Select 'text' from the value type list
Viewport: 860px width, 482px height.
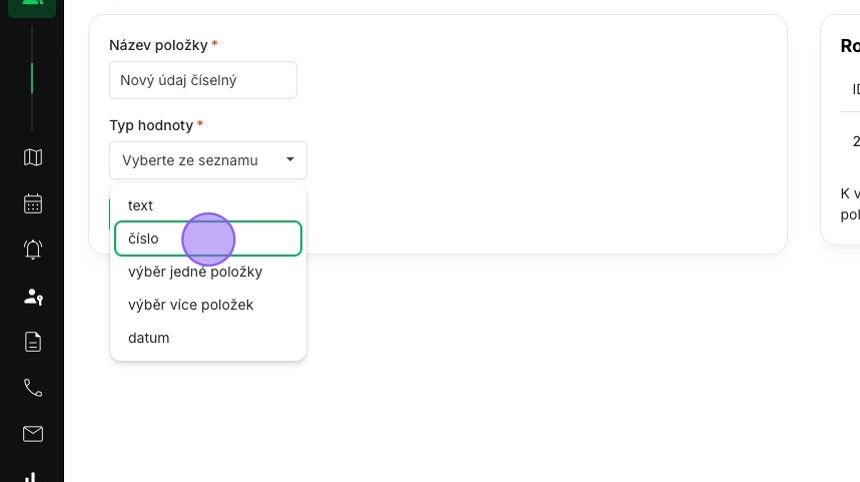pyautogui.click(x=141, y=205)
